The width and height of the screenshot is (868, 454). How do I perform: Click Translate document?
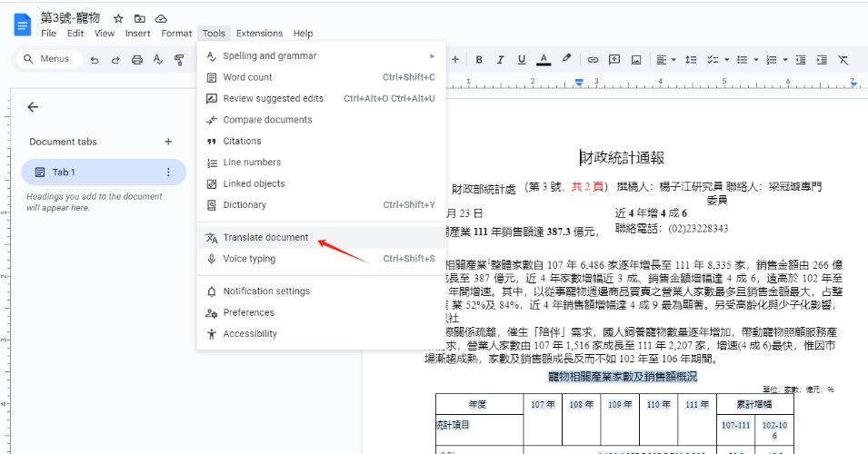pyautogui.click(x=321, y=238)
